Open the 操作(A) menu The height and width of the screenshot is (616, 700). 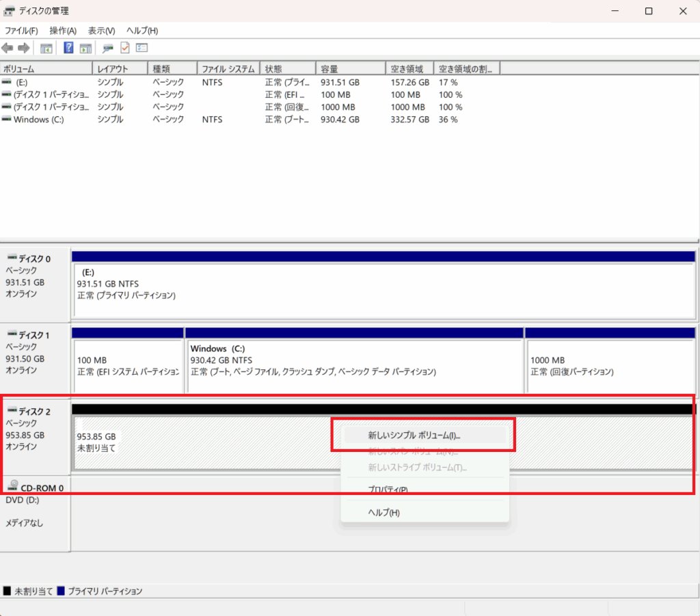point(63,31)
